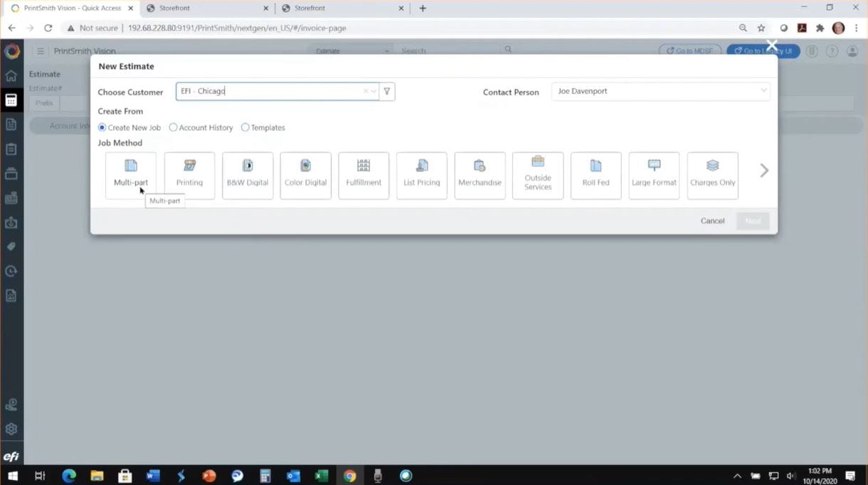
Task: Switch to the second Storefront browser tab
Action: coord(342,9)
